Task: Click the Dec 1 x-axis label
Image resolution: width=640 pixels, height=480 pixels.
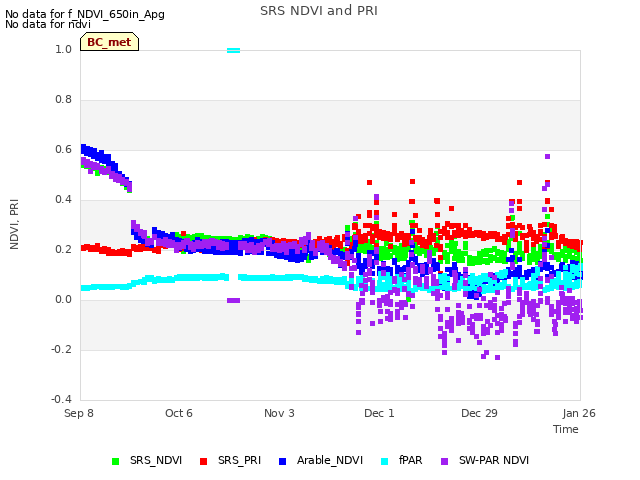Action: tap(379, 413)
